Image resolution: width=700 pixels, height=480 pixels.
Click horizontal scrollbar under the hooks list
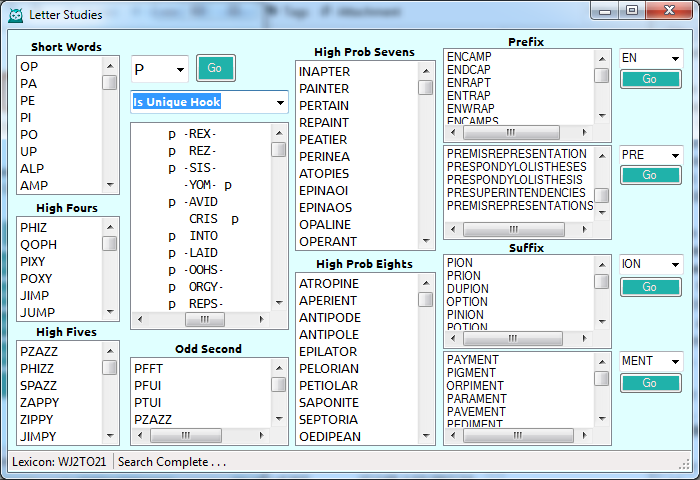point(205,320)
